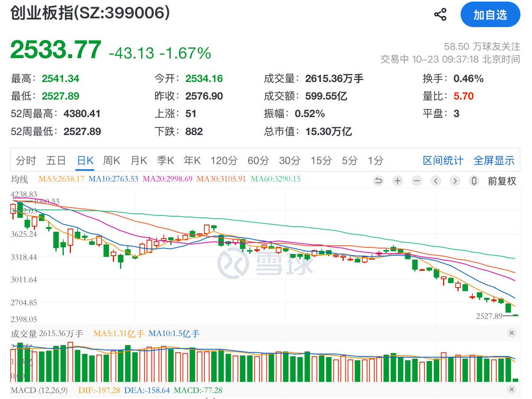Click the 昨收 value 2576.90
The image size is (532, 399).
(204, 96)
